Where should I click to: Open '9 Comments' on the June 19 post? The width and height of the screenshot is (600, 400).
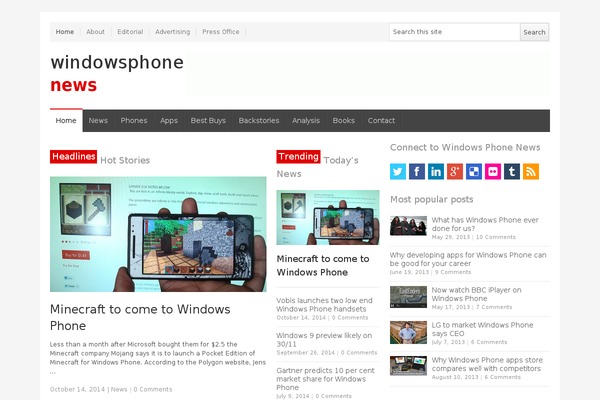pyautogui.click(x=453, y=272)
